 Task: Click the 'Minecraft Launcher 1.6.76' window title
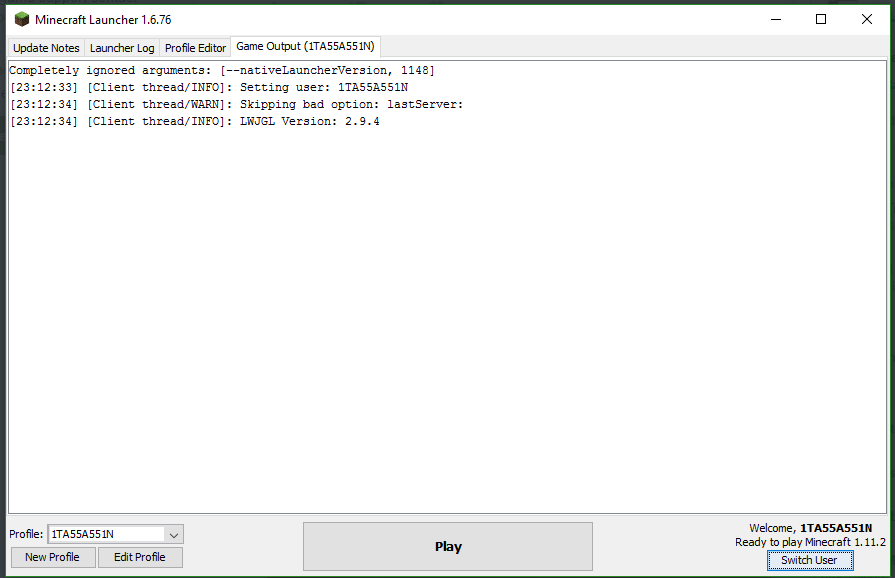click(103, 20)
